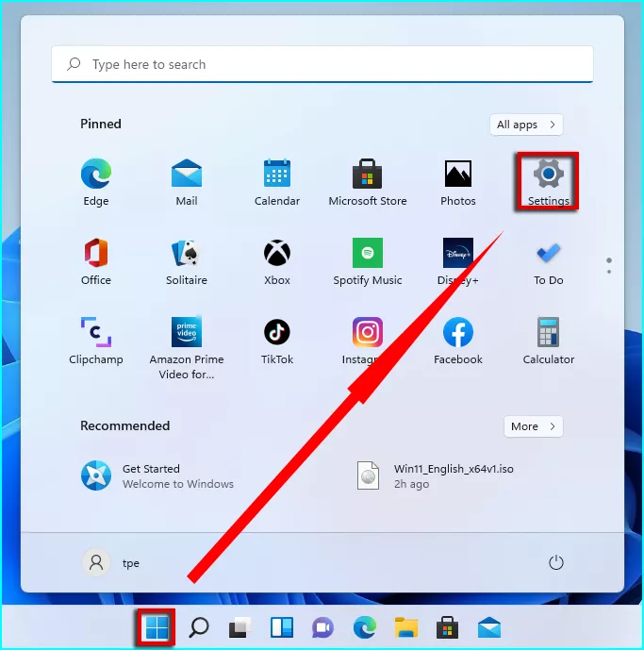Launch the Disney+ app

(458, 261)
